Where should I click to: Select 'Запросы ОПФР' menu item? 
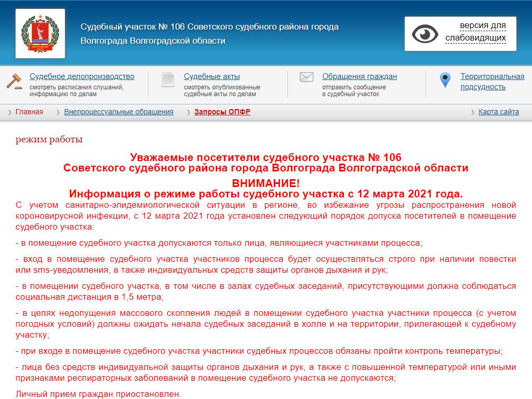[x=222, y=112]
